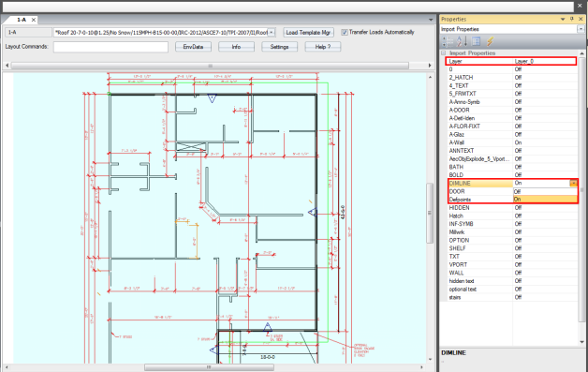
Task: Open the Property Pages icon
Action: (476, 41)
